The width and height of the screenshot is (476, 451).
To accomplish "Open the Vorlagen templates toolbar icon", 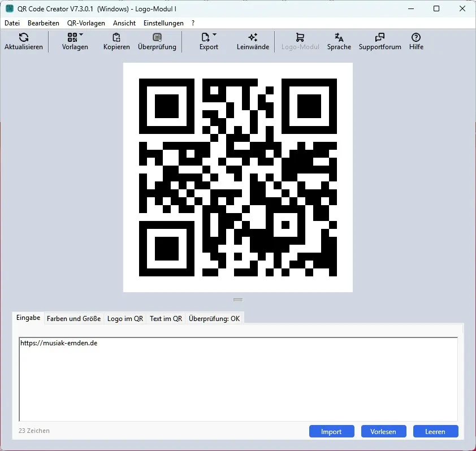I will tap(72, 37).
